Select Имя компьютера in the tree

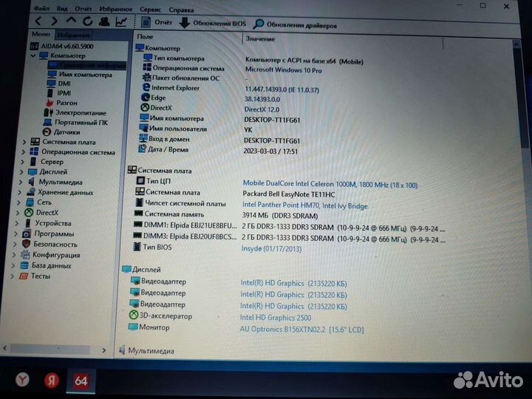point(85,75)
